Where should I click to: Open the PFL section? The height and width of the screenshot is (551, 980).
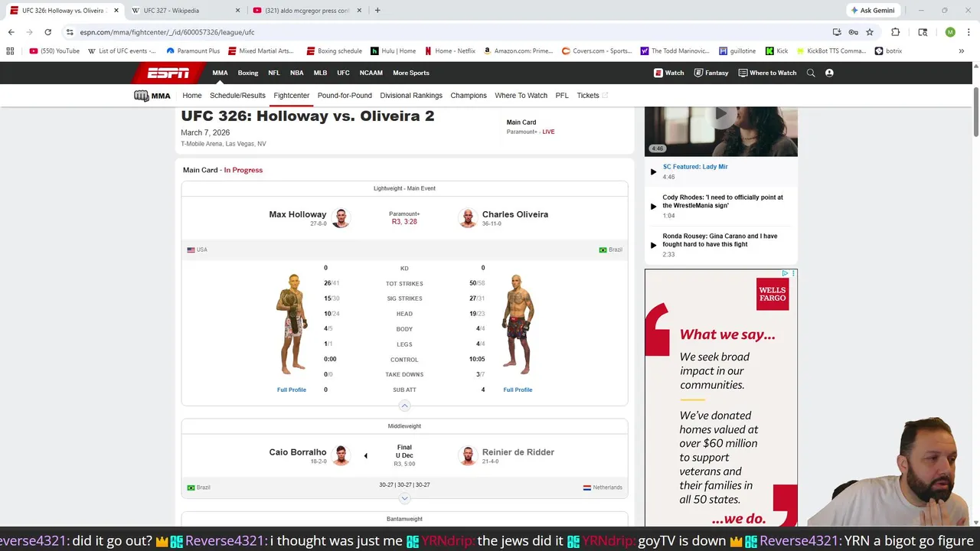coord(562,96)
